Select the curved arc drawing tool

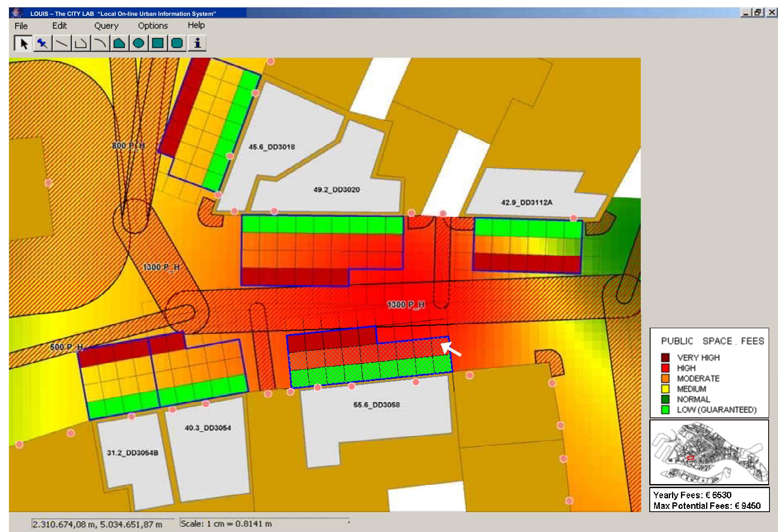100,43
